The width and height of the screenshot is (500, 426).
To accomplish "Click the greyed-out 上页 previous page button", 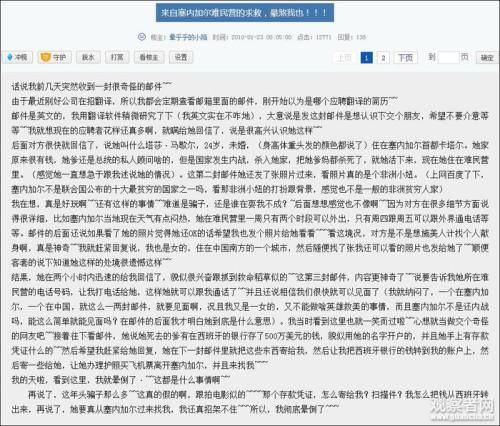I will [x=344, y=58].
